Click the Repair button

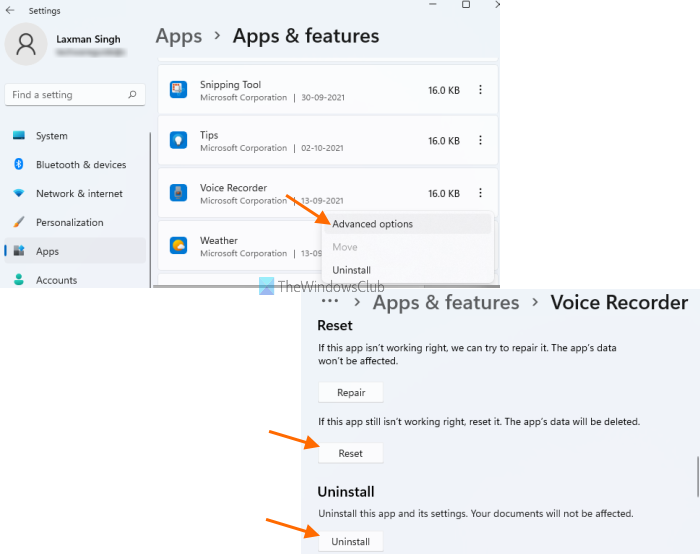[350, 392]
